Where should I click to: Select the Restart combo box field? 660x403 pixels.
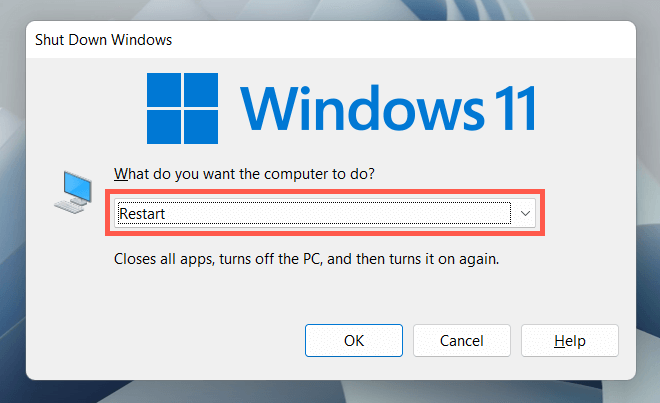310,212
